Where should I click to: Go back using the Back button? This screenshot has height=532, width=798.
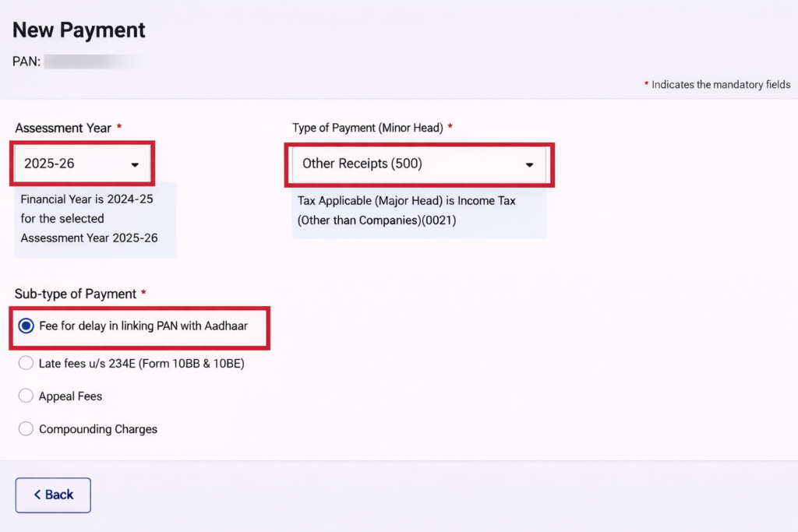tap(53, 495)
